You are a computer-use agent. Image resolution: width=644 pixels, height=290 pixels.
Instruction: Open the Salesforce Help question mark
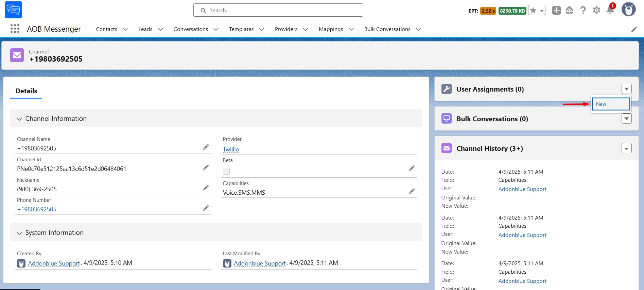click(583, 11)
